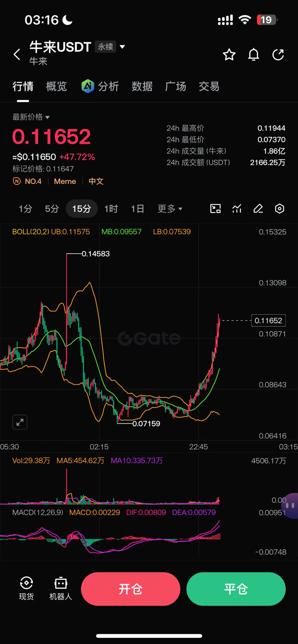Screen dimensions: 298x644
Task: Select the 1时 timeframe
Action: 111,208
